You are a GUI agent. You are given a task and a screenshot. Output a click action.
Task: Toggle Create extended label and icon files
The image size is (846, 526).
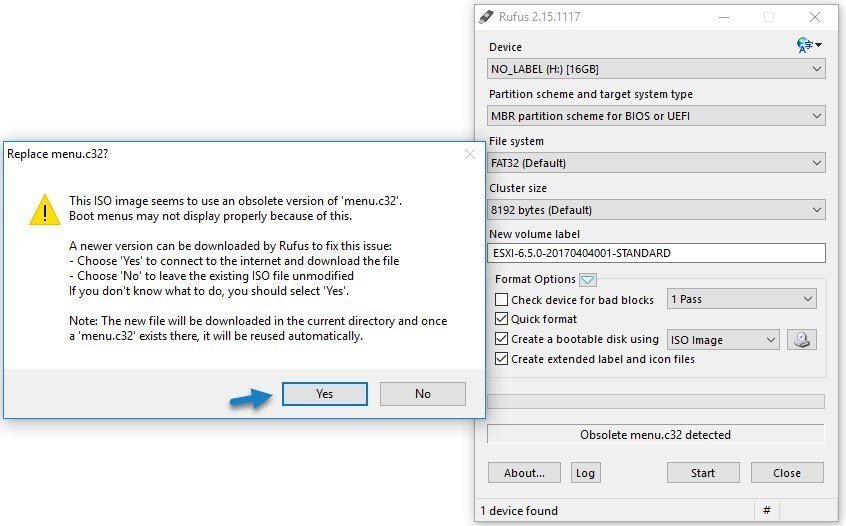coord(502,359)
